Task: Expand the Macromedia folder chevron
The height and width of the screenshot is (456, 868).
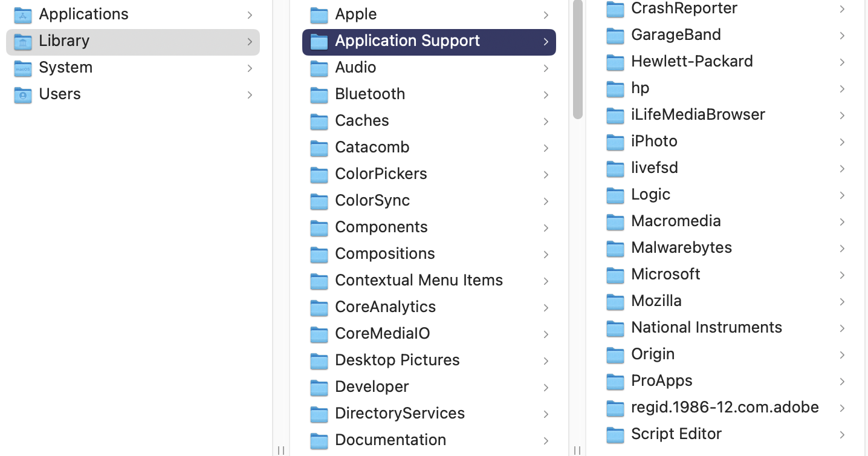Action: (x=842, y=221)
